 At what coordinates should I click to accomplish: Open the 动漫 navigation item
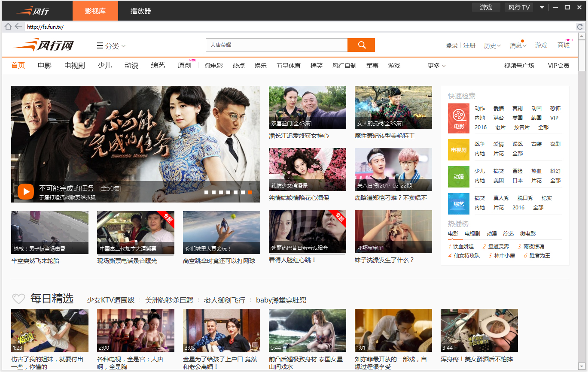[131, 66]
